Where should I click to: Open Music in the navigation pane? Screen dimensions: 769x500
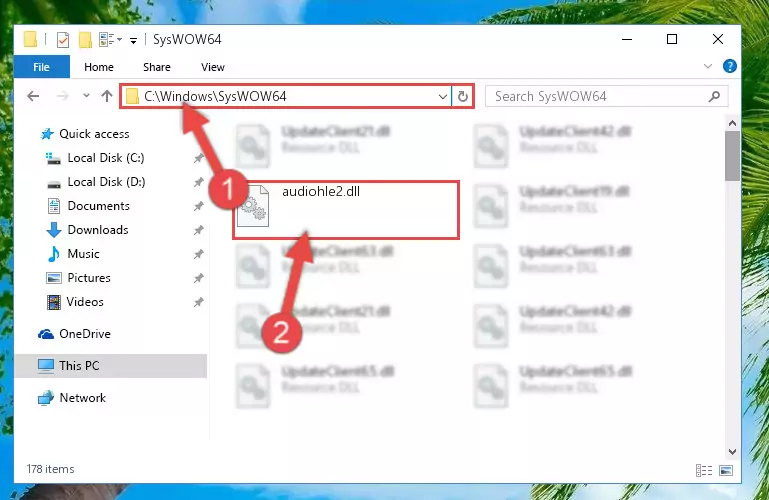83,254
